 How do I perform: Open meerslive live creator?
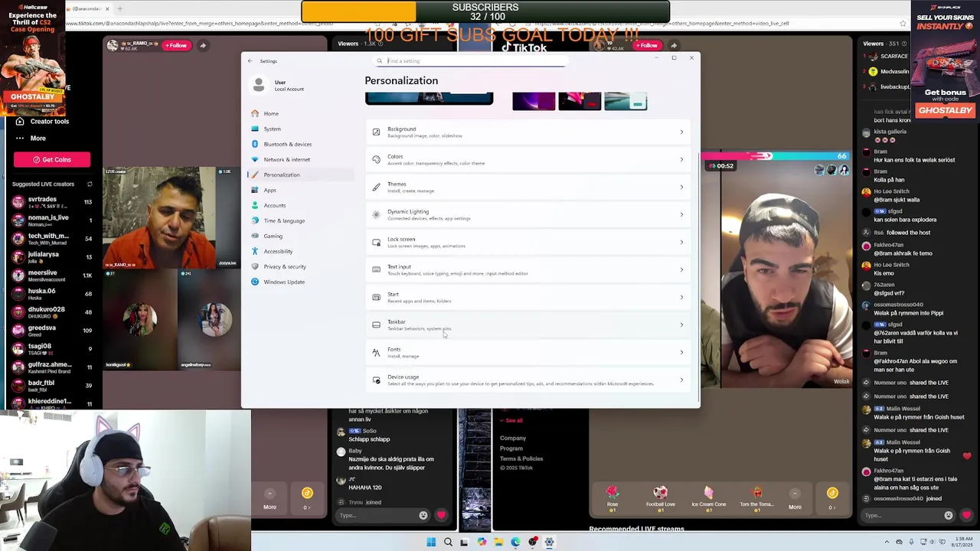[x=52, y=275]
